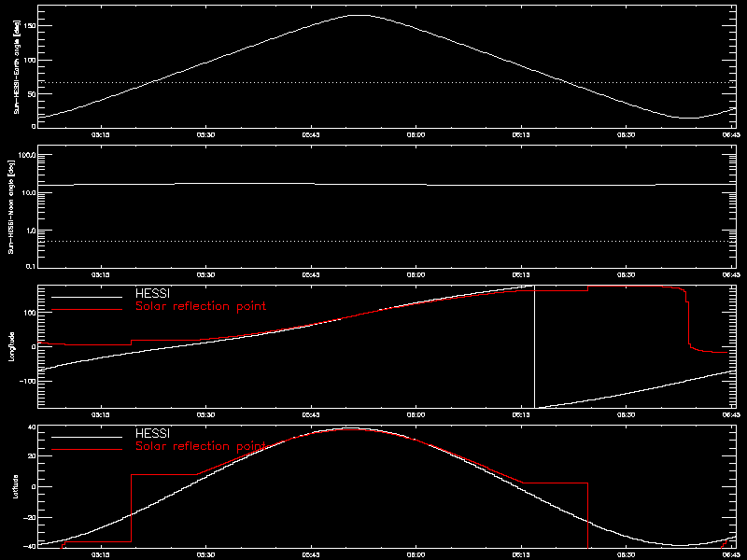Click the '150' tick on Earth angle plot
The width and height of the screenshot is (747, 560).
coord(30,26)
